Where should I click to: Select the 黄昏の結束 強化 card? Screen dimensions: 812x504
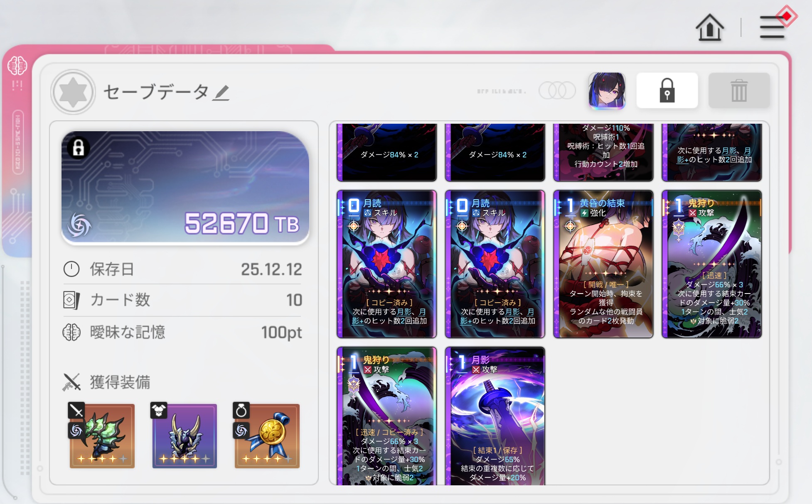click(603, 264)
